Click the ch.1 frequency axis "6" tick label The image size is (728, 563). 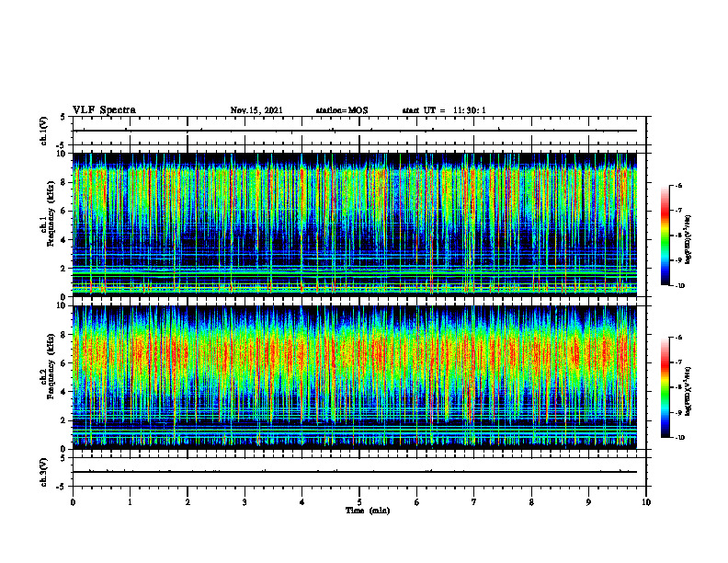tap(64, 212)
